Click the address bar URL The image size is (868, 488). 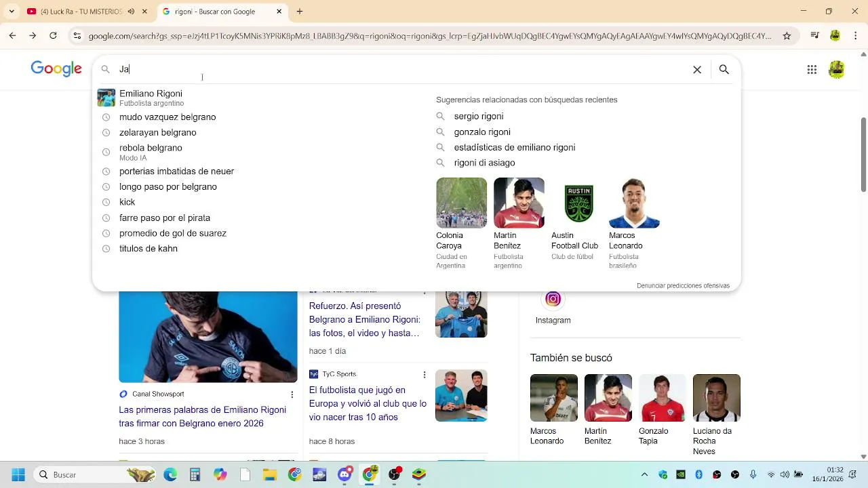pos(430,36)
